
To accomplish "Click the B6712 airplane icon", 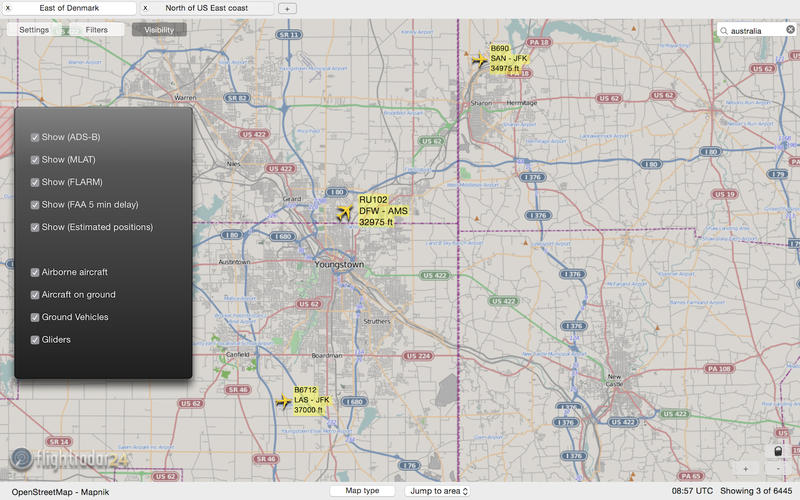I will pos(283,402).
